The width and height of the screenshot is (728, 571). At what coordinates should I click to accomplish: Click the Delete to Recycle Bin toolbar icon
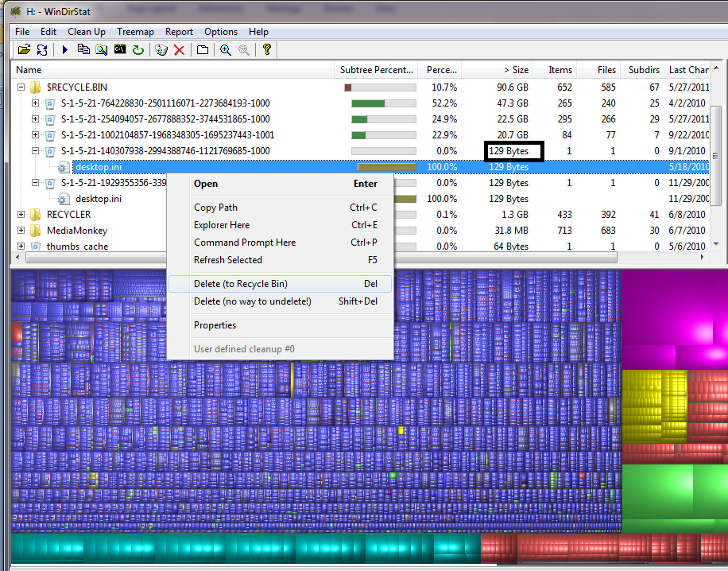tap(161, 49)
